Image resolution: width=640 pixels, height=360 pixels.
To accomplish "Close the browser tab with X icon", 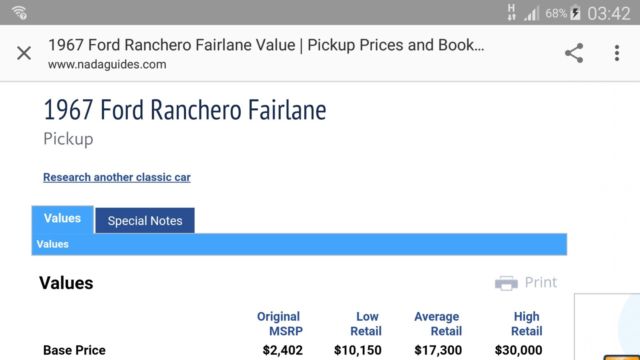I will point(24,53).
